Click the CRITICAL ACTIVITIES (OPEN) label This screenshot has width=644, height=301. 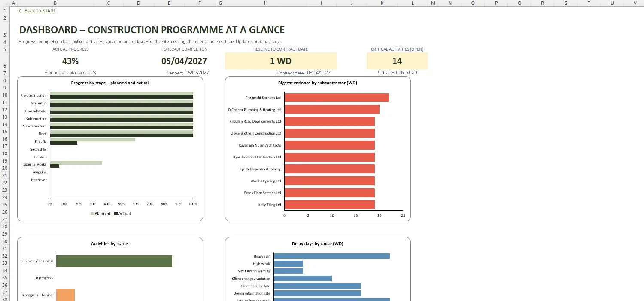coord(397,49)
